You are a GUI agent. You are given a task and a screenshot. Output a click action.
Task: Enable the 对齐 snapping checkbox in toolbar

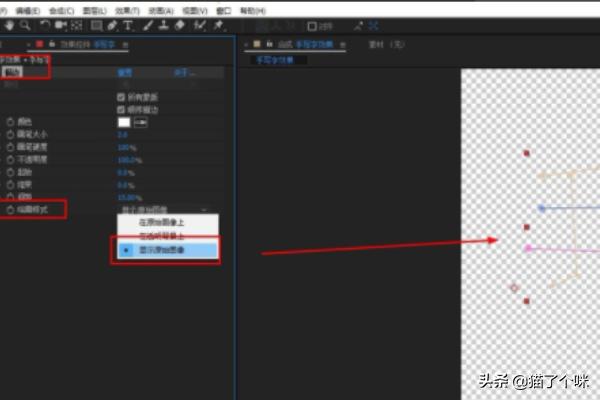pyautogui.click(x=312, y=26)
